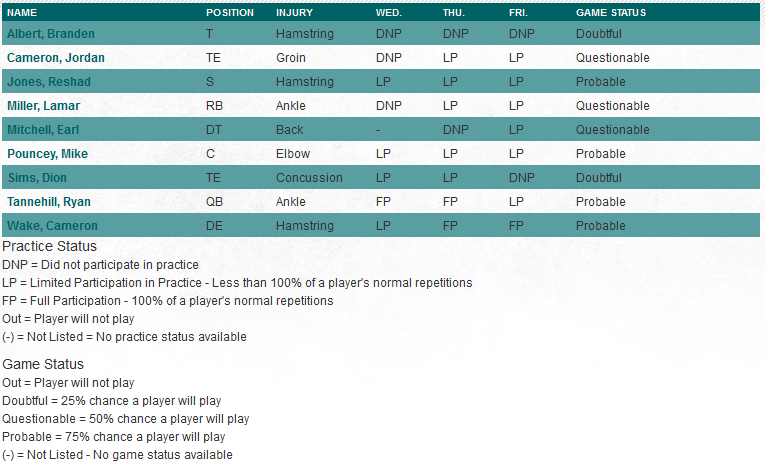765x462 pixels.
Task: Click the Game Status legend heading
Action: [43, 364]
